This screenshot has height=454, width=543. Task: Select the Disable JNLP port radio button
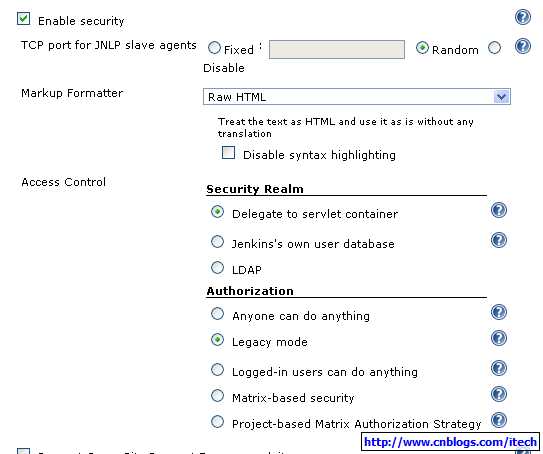coord(494,47)
